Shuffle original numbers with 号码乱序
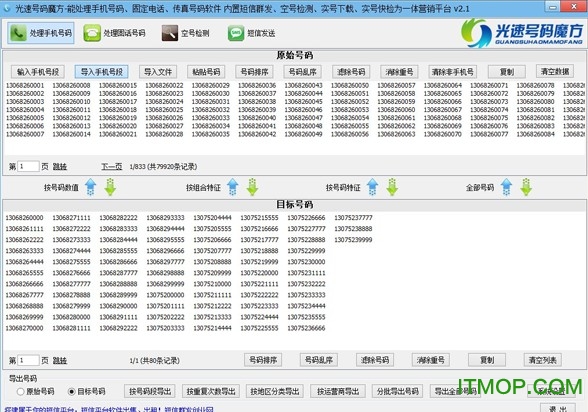 pyautogui.click(x=303, y=72)
